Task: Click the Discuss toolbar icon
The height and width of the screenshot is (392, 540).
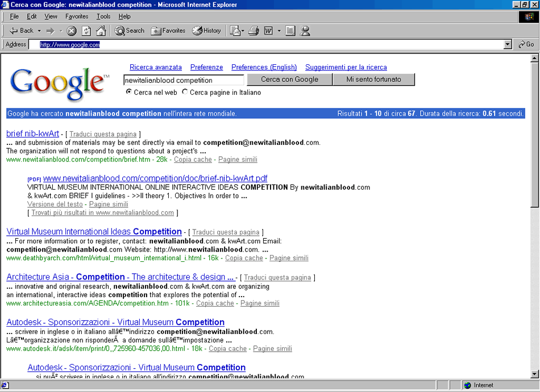Action: (290, 31)
